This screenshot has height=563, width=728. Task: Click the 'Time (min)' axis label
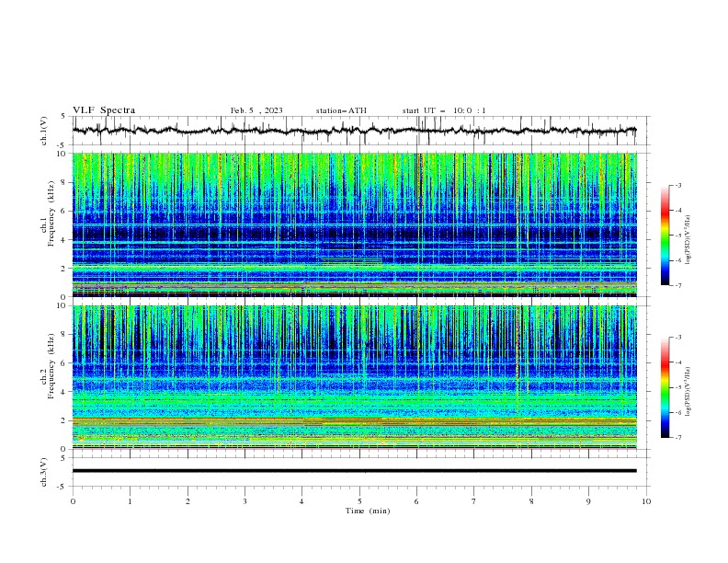tap(368, 511)
